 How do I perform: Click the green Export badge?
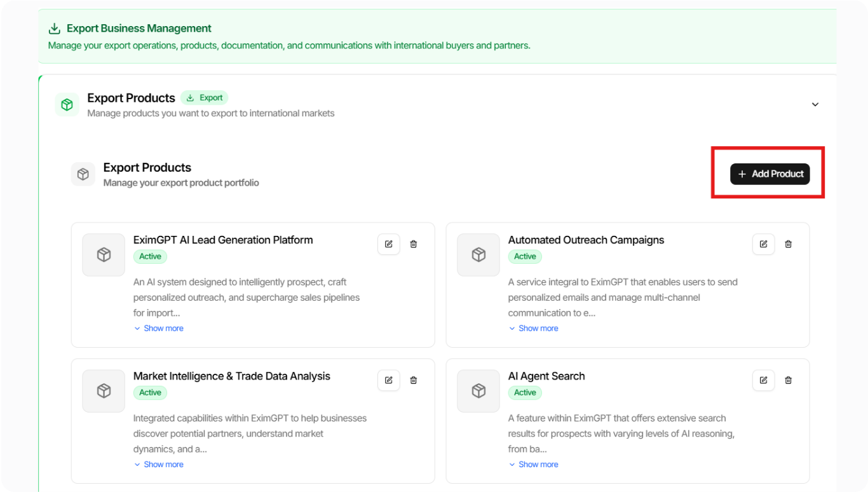point(204,98)
